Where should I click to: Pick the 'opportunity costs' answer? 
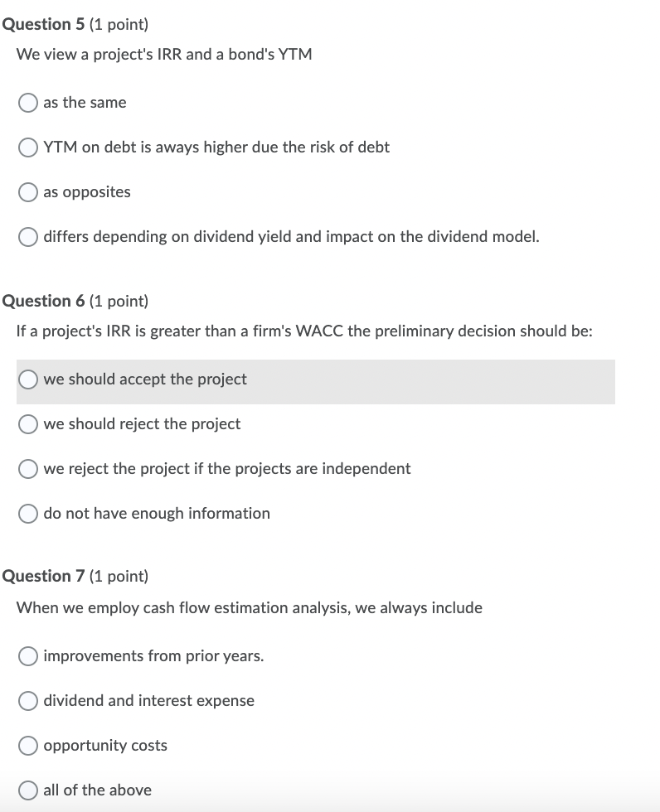(27, 745)
